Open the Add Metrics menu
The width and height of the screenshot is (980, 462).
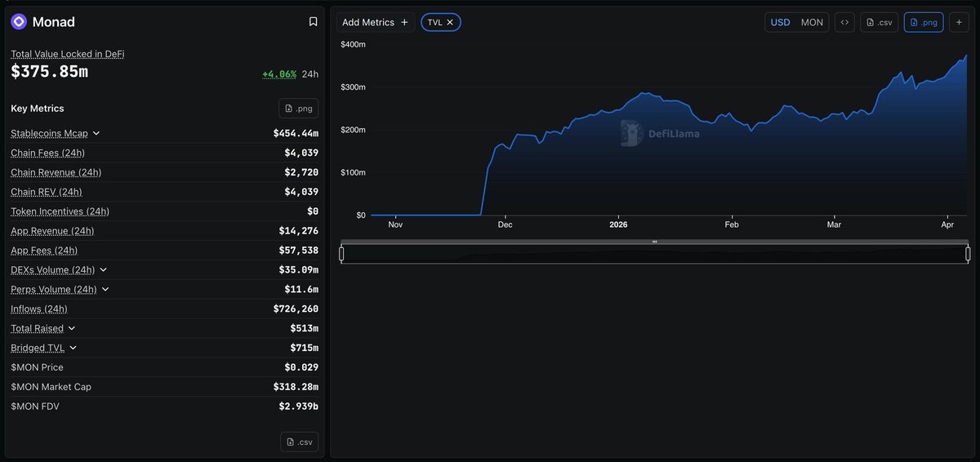coord(375,22)
